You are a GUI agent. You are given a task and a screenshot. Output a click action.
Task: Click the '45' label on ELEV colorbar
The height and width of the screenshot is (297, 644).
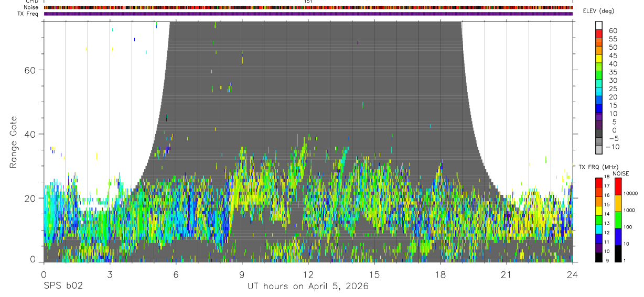(613, 56)
